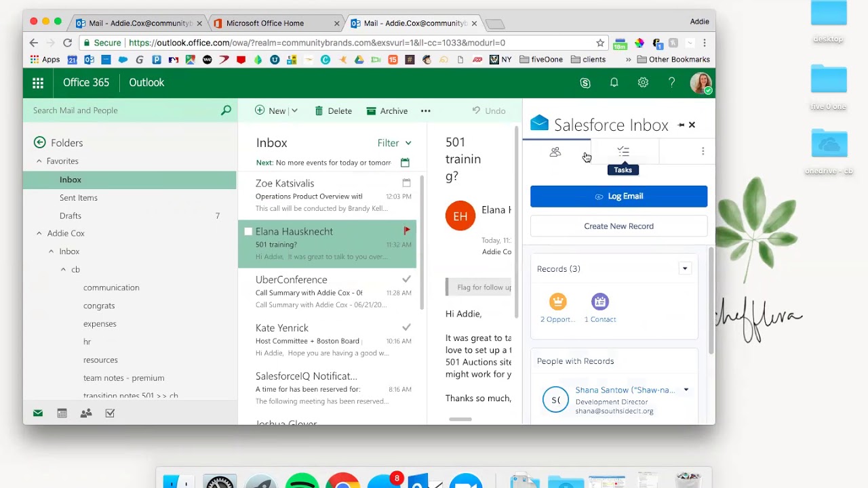Open SalesforceIQ Notification email
The height and width of the screenshot is (488, 868).
(x=327, y=388)
